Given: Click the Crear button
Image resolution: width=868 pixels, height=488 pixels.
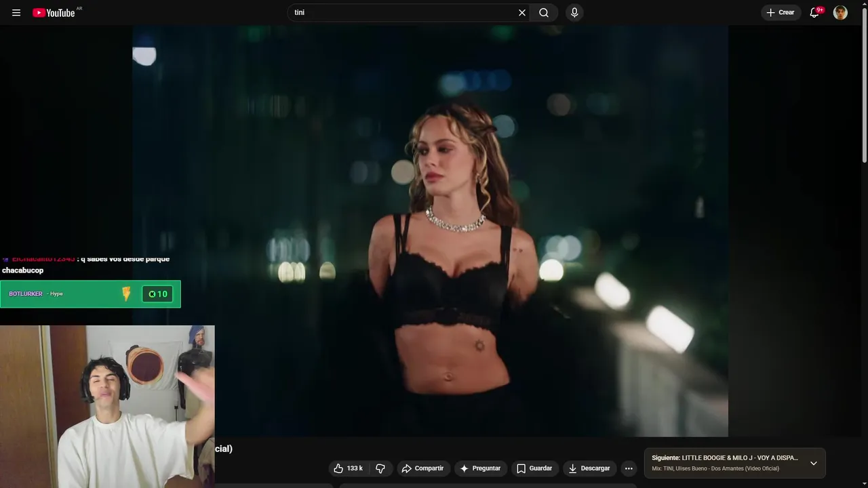Looking at the screenshot, I should (x=781, y=13).
